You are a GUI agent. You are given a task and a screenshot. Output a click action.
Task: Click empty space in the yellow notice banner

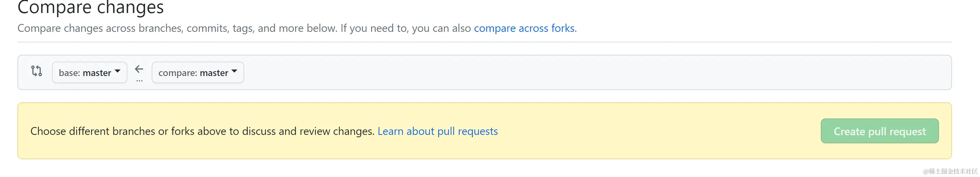[647, 131]
